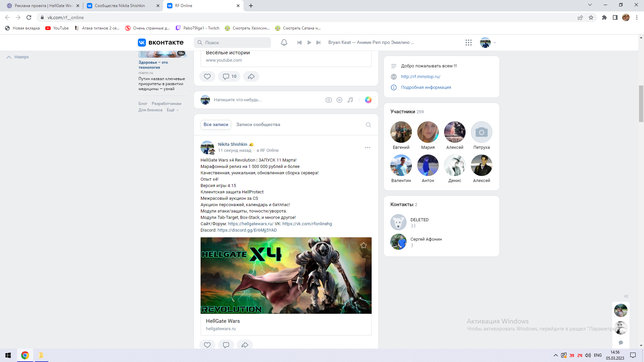644x362 pixels.
Task: Open the discord.gg invite link
Action: pos(247,230)
